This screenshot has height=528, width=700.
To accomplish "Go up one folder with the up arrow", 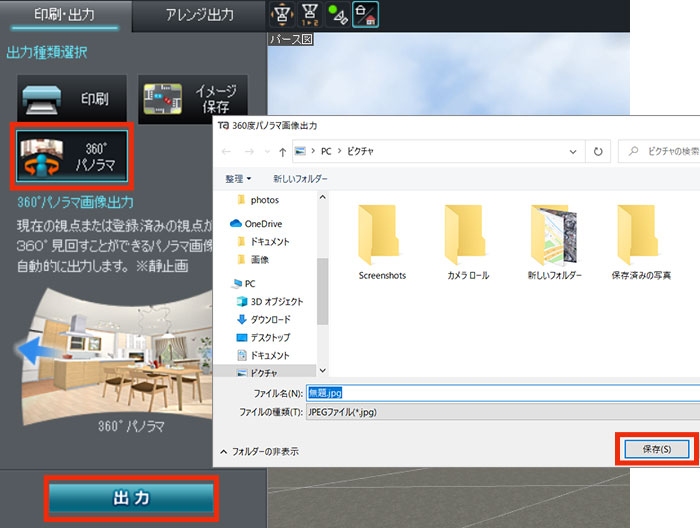I will coord(283,151).
